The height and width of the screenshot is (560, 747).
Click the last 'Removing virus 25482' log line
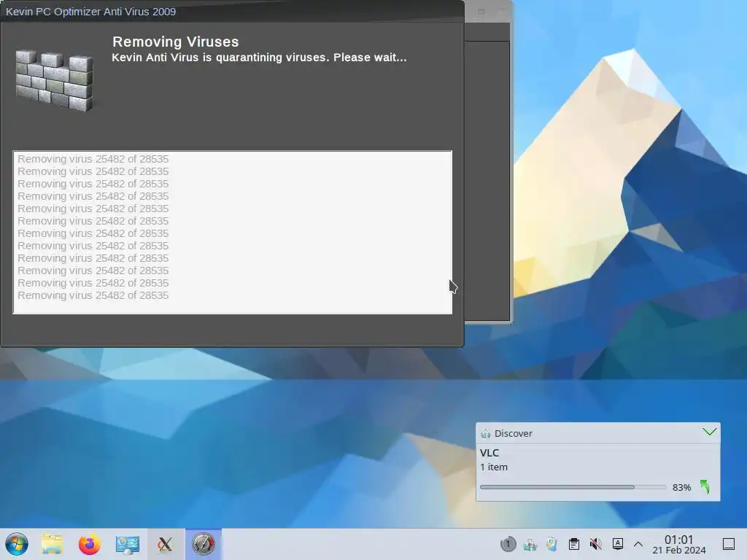point(93,295)
